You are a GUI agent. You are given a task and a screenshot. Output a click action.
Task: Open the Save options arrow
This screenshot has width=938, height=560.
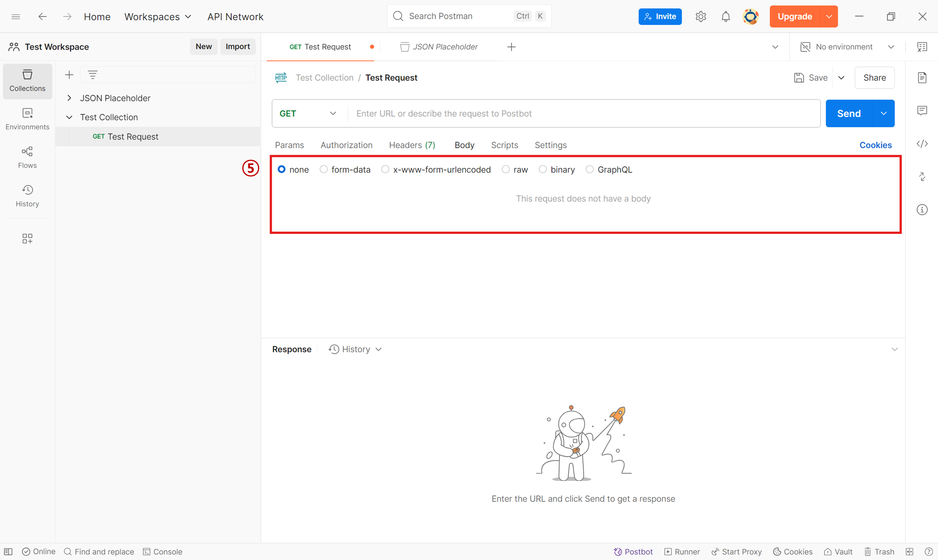pos(841,78)
